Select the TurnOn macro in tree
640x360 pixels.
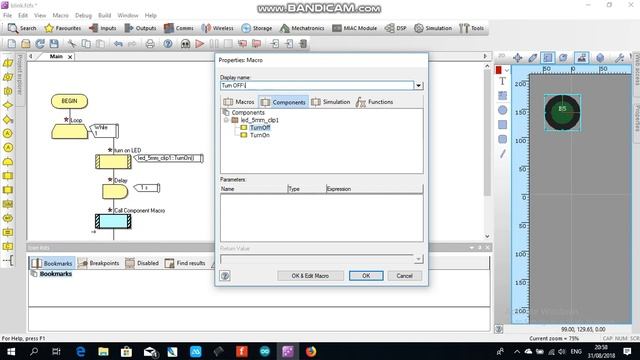click(260, 135)
